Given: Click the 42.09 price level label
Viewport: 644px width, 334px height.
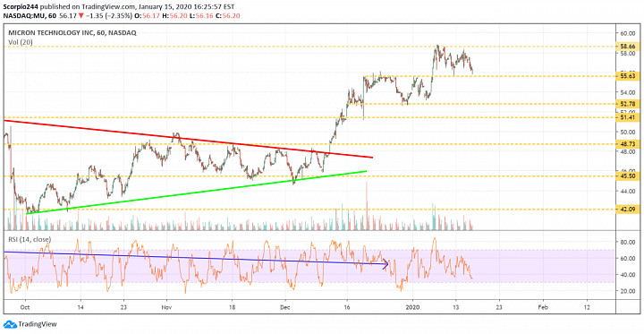Looking at the screenshot, I should click(629, 210).
